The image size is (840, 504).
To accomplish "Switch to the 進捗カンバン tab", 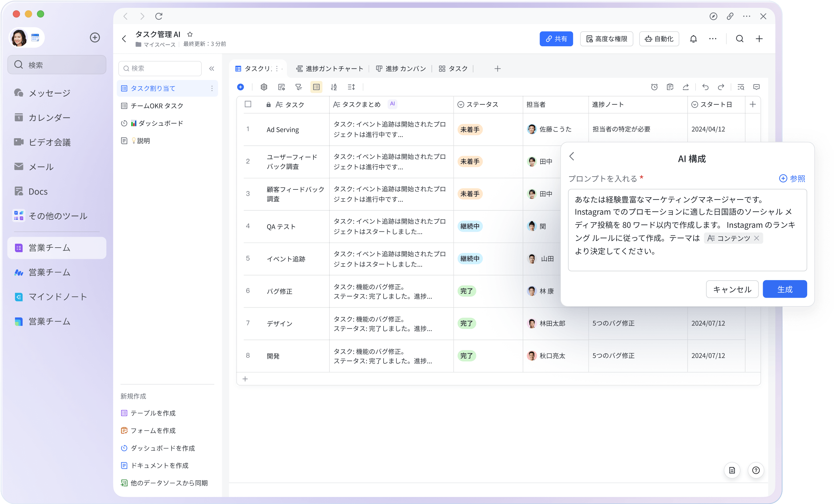I will 401,68.
